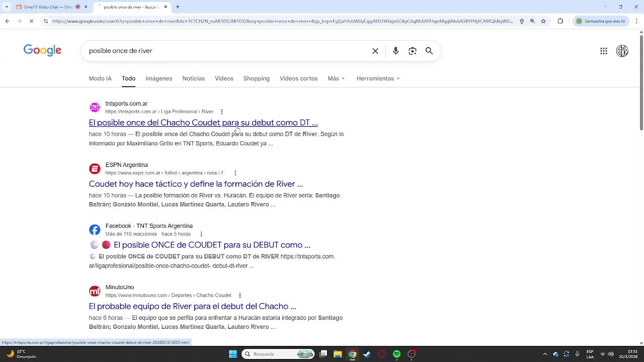The height and width of the screenshot is (362, 644).
Task: Open the Google apps grid
Action: [x=604, y=51]
